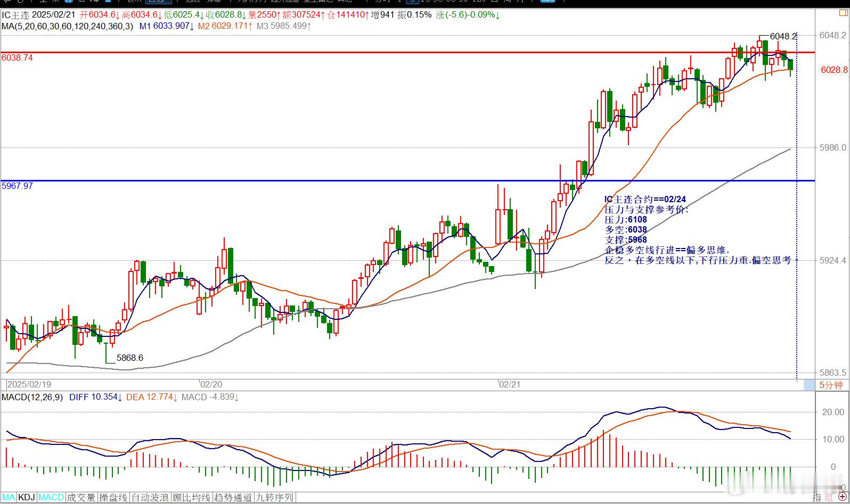
Task: Select the 顾比均线 tab
Action: coord(191,498)
